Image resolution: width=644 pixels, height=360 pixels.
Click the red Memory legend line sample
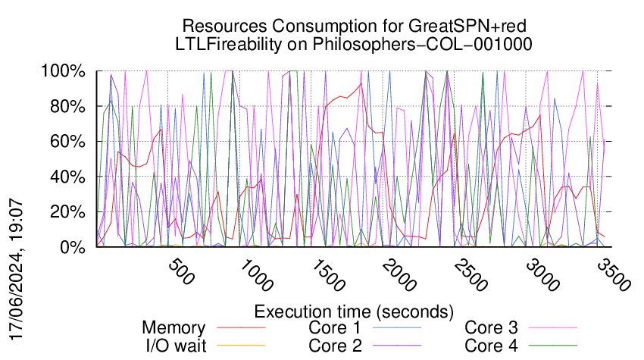[x=241, y=327]
